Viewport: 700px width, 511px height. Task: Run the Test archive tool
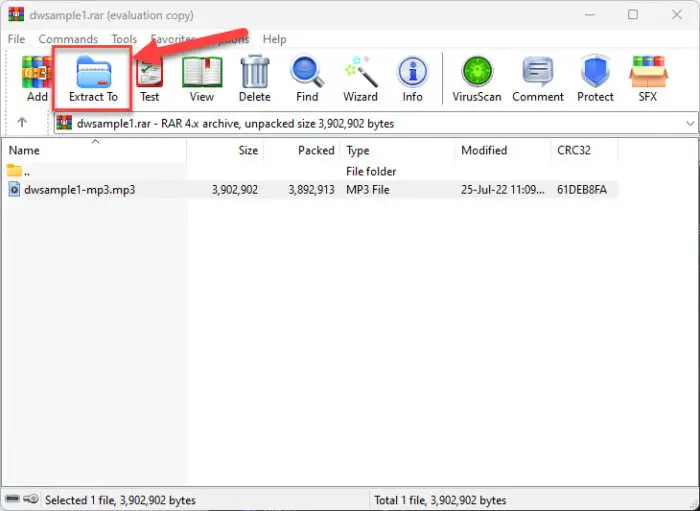(150, 73)
